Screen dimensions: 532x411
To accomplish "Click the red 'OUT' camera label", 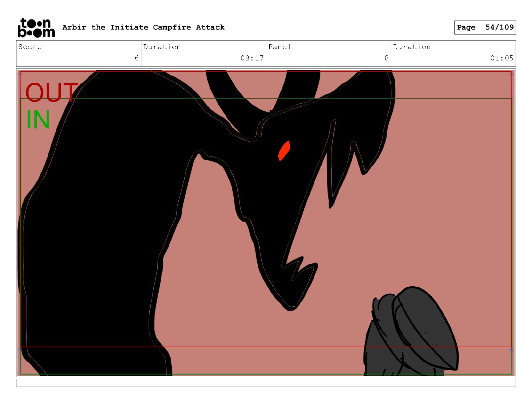I will click(x=51, y=93).
